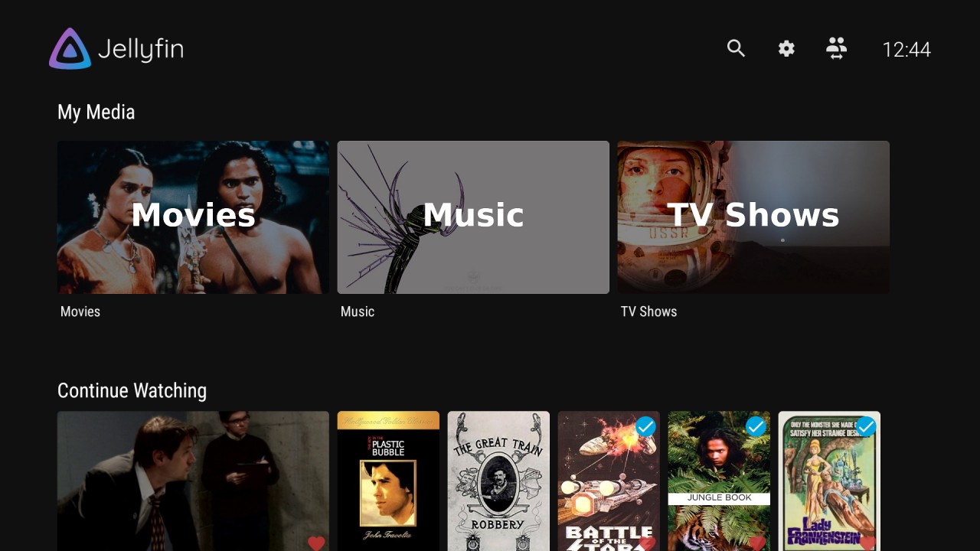Select the Battle of the Stars poster

(x=609, y=481)
